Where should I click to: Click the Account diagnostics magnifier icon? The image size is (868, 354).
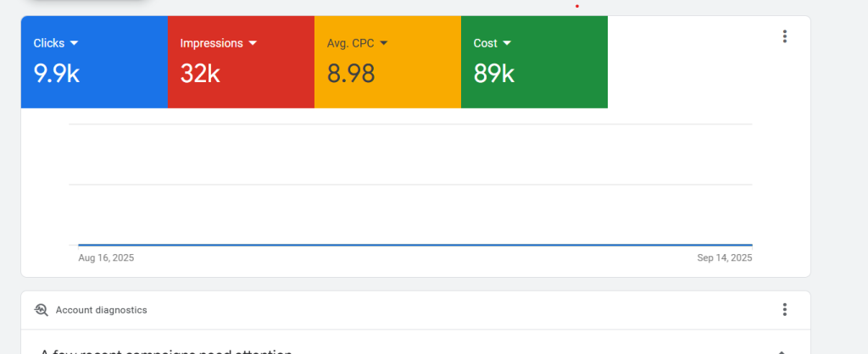[x=42, y=310]
